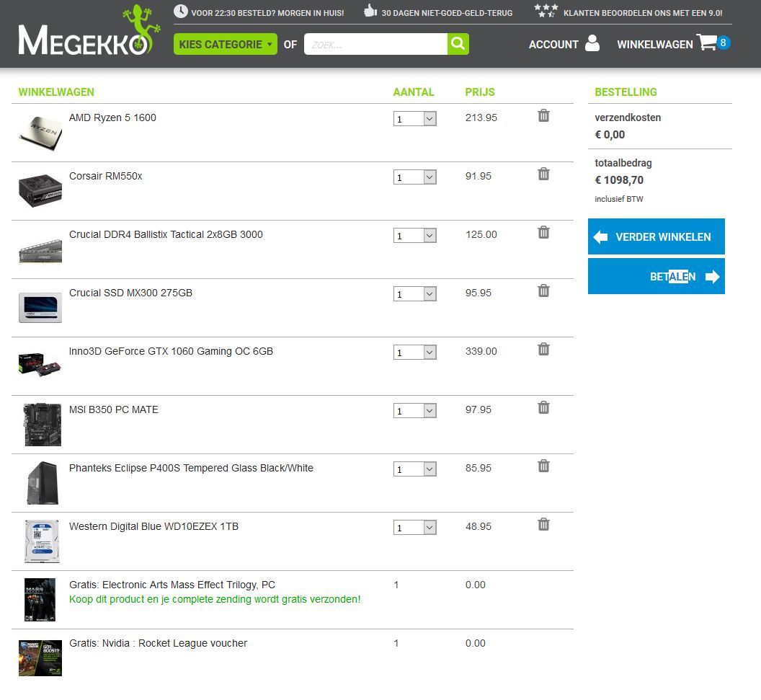Open Corsair RM550x product link
Image resolution: width=761 pixels, height=700 pixels.
pos(105,176)
